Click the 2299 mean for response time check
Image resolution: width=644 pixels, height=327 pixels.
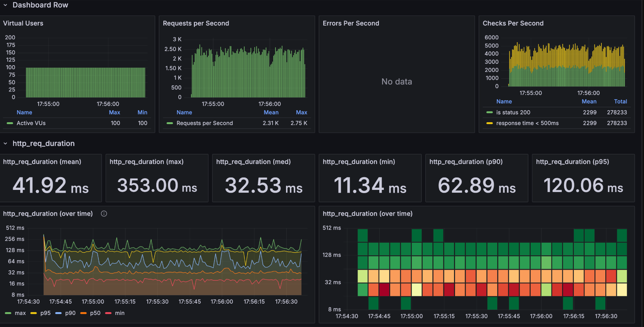(590, 123)
